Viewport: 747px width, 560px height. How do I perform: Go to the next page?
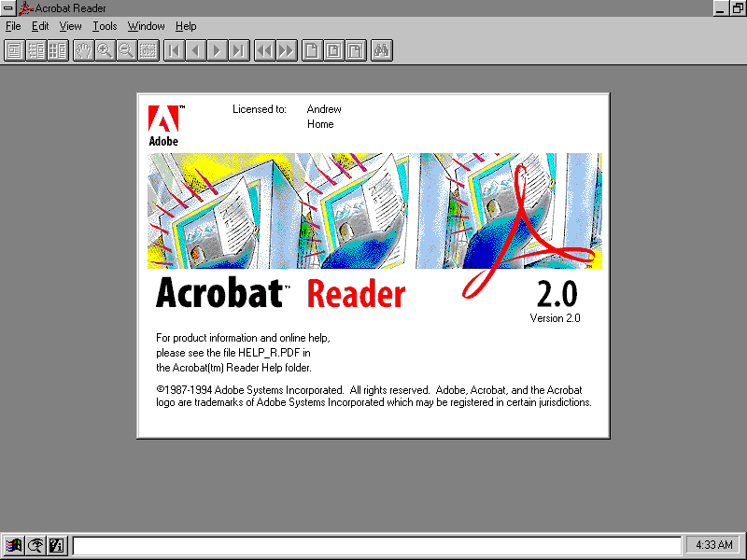(x=218, y=50)
